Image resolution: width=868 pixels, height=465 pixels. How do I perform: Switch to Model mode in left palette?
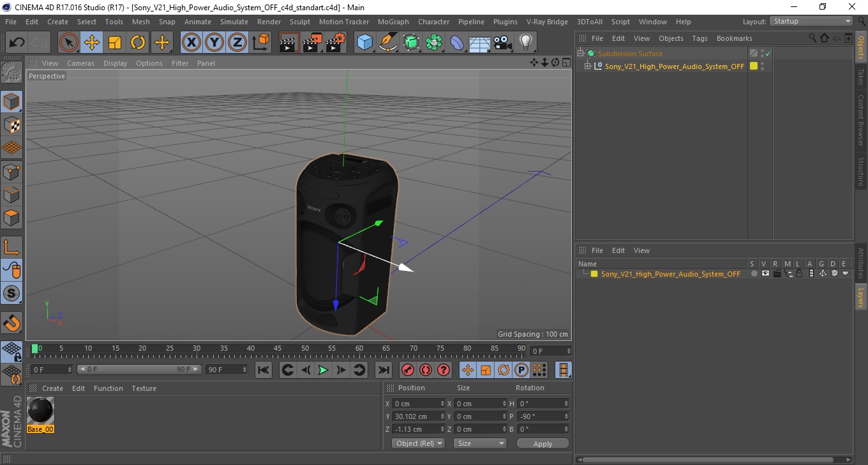(x=11, y=102)
